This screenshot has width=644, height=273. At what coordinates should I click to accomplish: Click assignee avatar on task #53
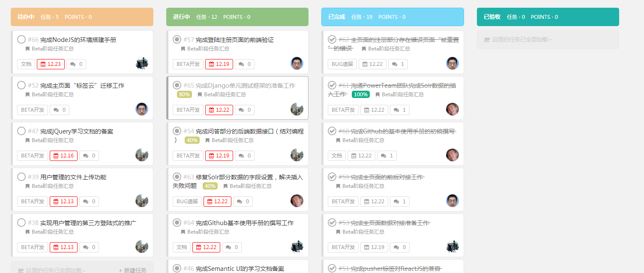pyautogui.click(x=452, y=246)
